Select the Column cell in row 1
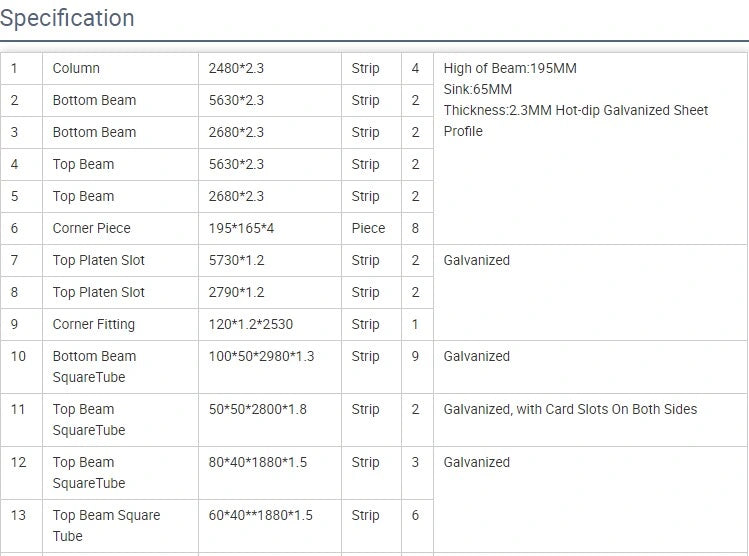749x556 pixels. [76, 68]
